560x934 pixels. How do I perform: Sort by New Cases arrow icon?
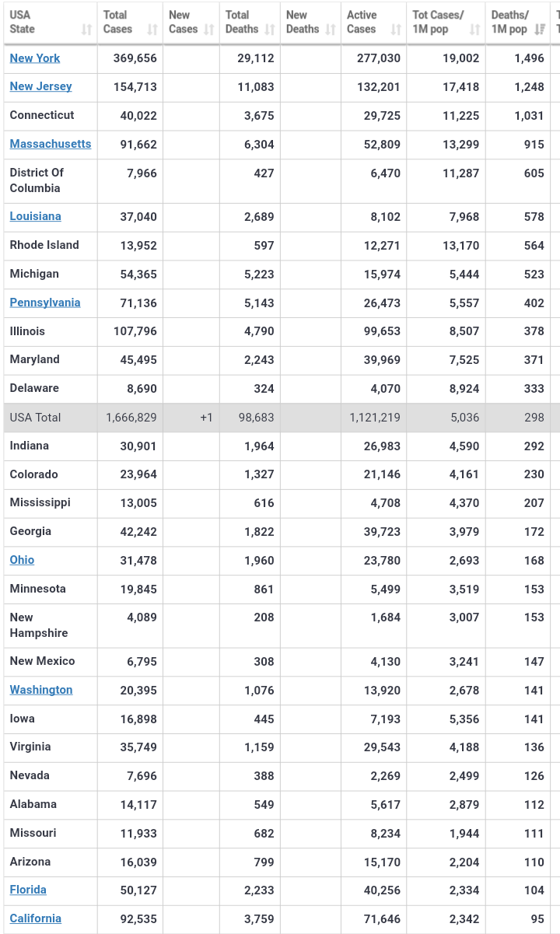209,30
